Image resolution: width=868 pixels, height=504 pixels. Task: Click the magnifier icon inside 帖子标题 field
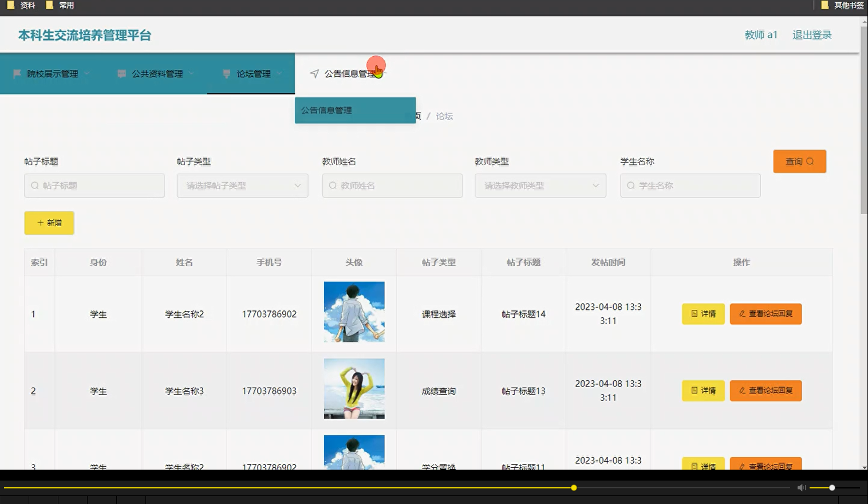coord(35,186)
